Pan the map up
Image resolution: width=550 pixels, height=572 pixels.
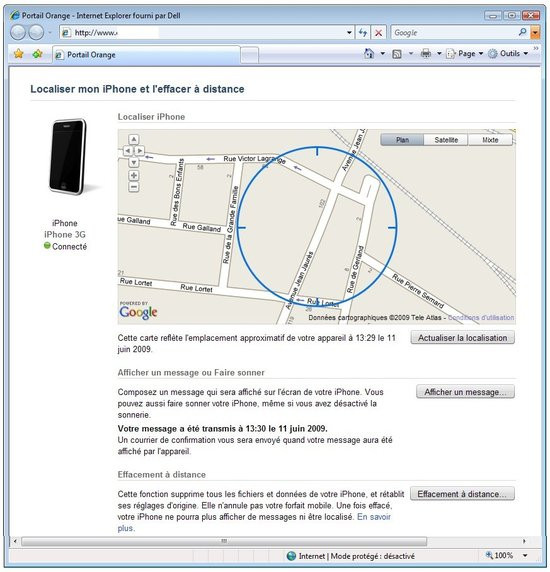134,139
